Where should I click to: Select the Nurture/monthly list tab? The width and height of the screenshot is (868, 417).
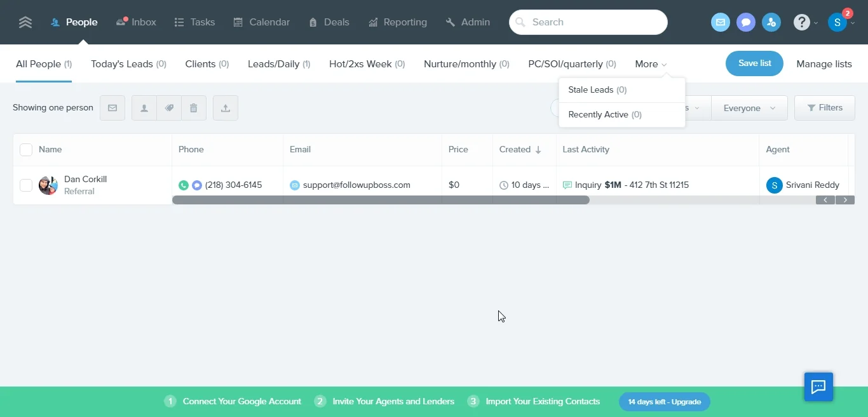[x=466, y=64]
